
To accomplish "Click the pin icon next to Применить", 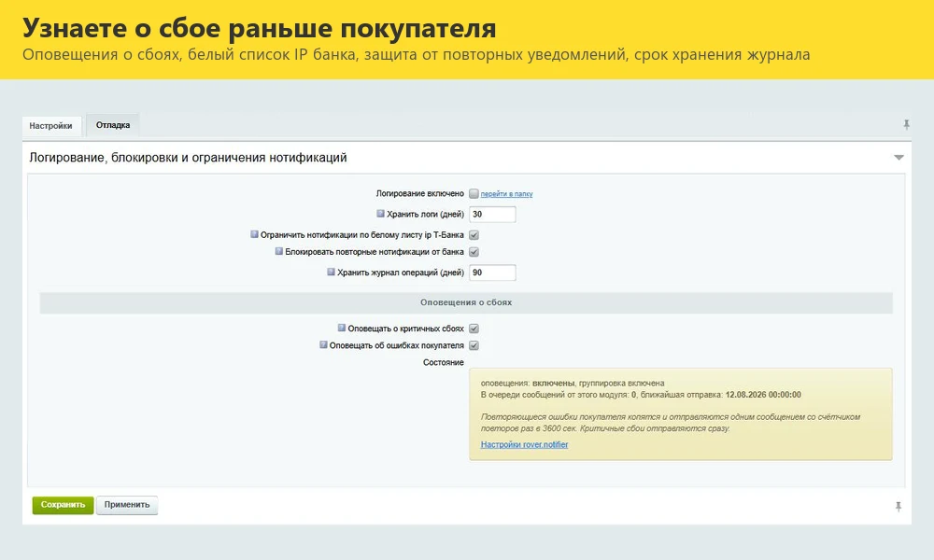I will 899,507.
